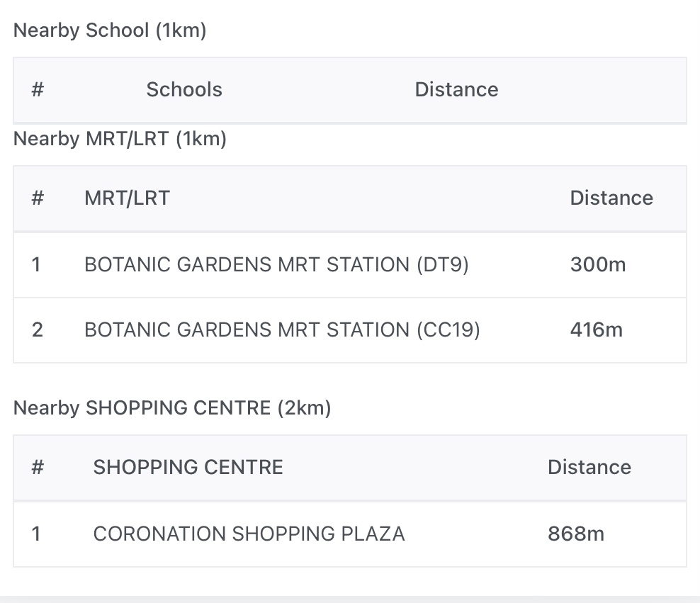
Task: Click Distance header in the Shopping Centre table
Action: coord(589,468)
